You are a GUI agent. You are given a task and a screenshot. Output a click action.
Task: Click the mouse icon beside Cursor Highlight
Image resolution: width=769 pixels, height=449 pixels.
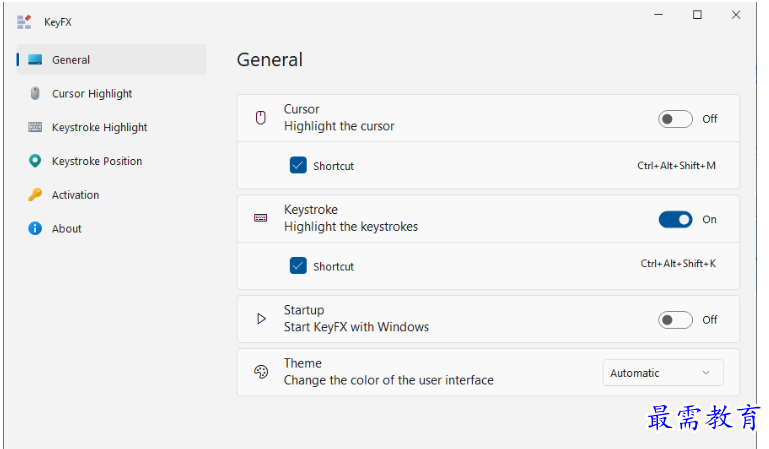35,94
